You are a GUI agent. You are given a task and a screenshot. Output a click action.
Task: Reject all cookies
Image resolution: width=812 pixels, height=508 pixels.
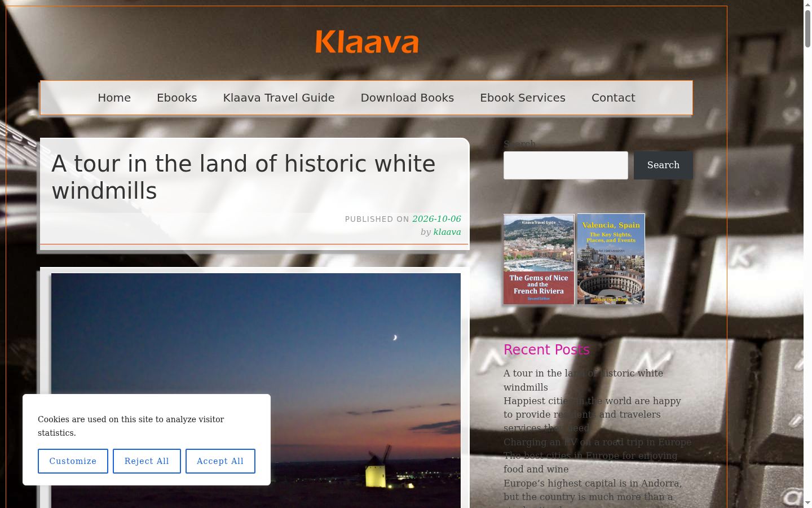pyautogui.click(x=147, y=461)
